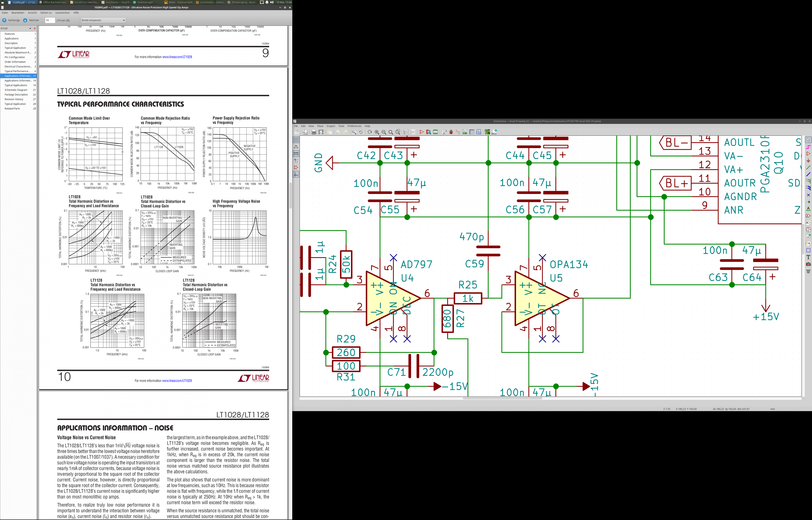
Task: Switch to KiCad 5.0.2 taskbar window
Action: pos(85,2)
